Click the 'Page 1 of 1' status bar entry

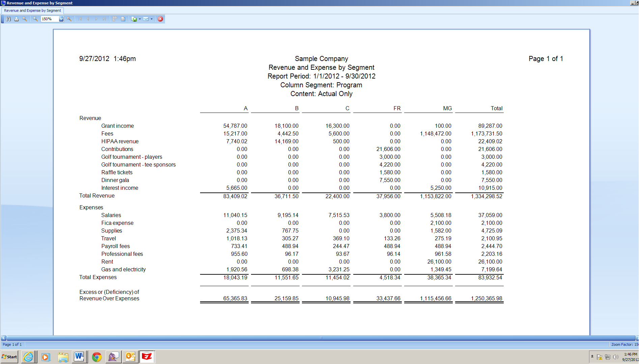12,344
